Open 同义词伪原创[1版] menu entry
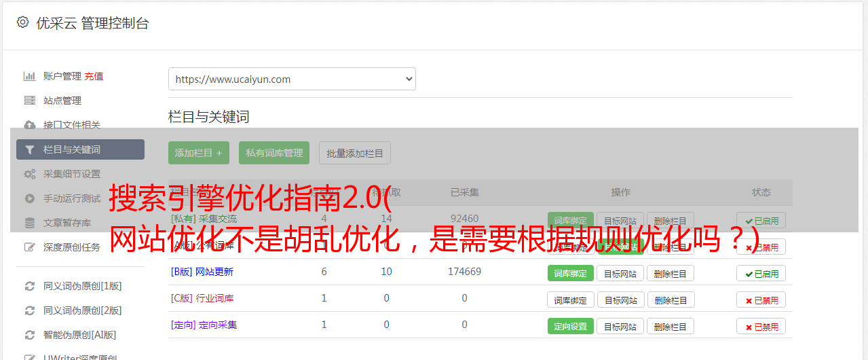Viewport: 868px width, 360px height. 83,286
